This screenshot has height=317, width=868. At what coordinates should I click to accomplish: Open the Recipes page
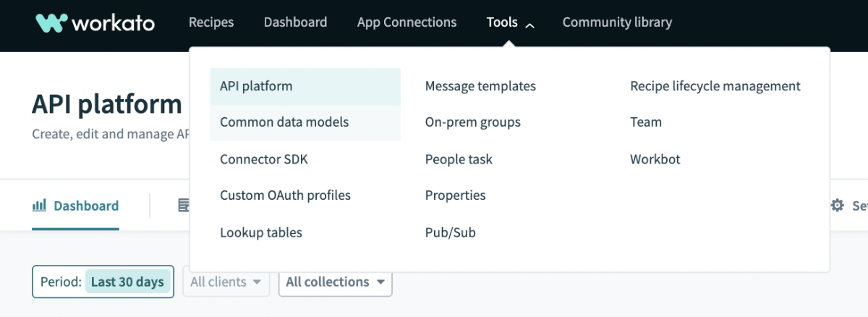tap(211, 22)
